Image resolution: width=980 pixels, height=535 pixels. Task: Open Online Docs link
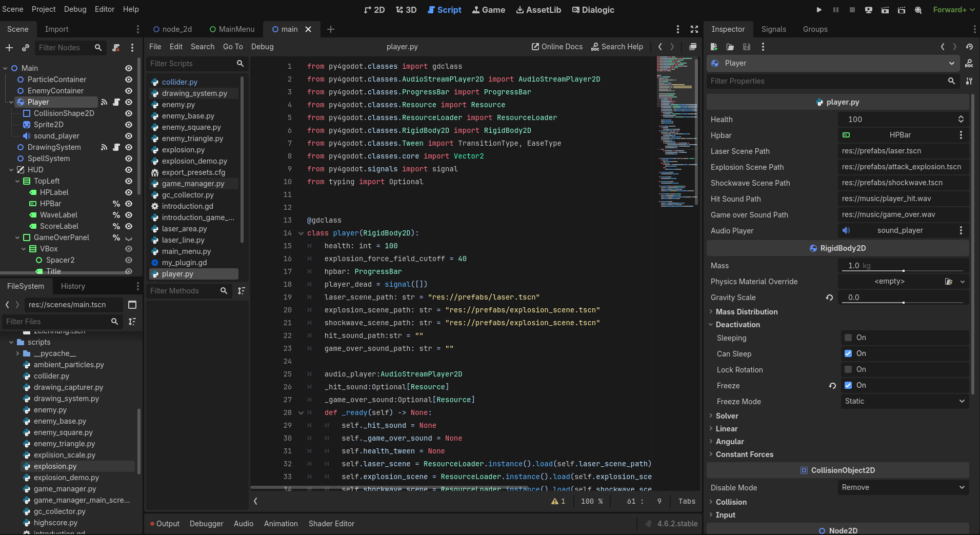557,47
